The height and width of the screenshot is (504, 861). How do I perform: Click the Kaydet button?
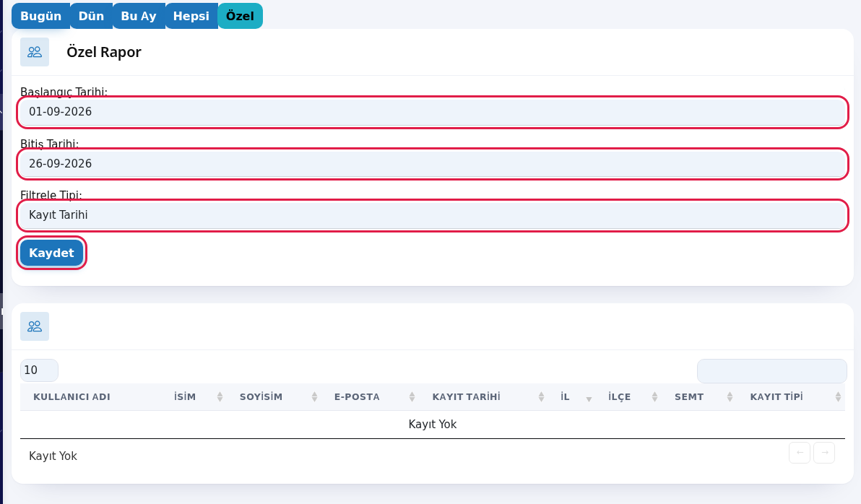51,253
